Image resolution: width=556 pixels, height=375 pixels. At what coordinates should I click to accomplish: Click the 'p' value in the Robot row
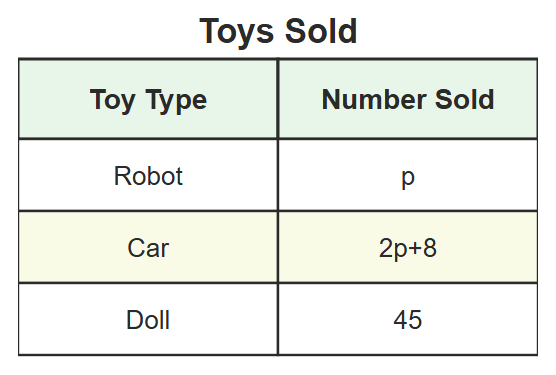click(408, 175)
